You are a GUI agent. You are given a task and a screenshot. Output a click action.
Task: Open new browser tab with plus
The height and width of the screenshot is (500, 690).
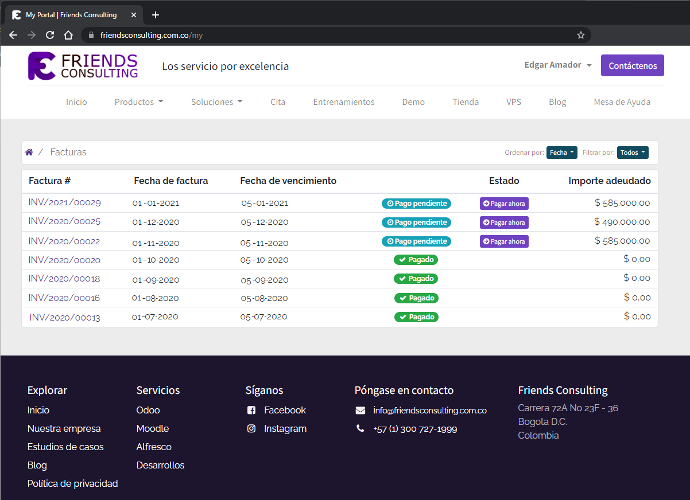(x=155, y=15)
